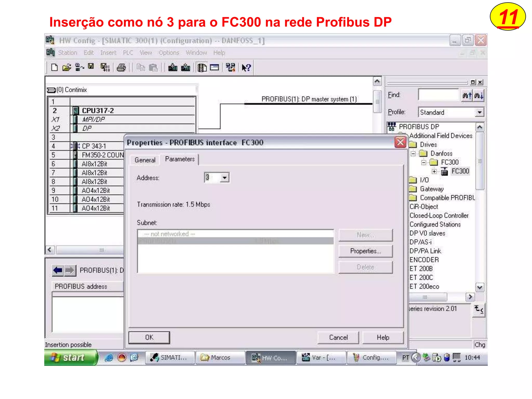Select ET 200B catalog entry
The image size is (532, 399).
pyautogui.click(x=421, y=269)
